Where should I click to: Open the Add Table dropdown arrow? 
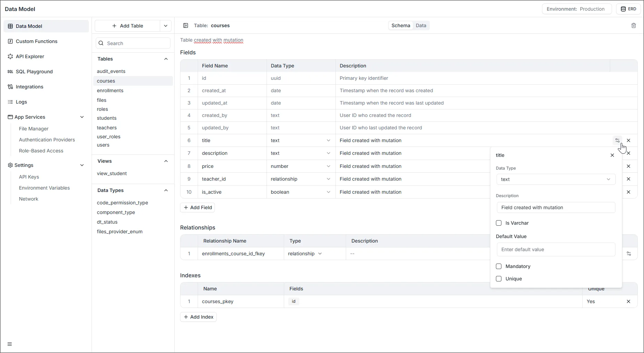(x=166, y=26)
